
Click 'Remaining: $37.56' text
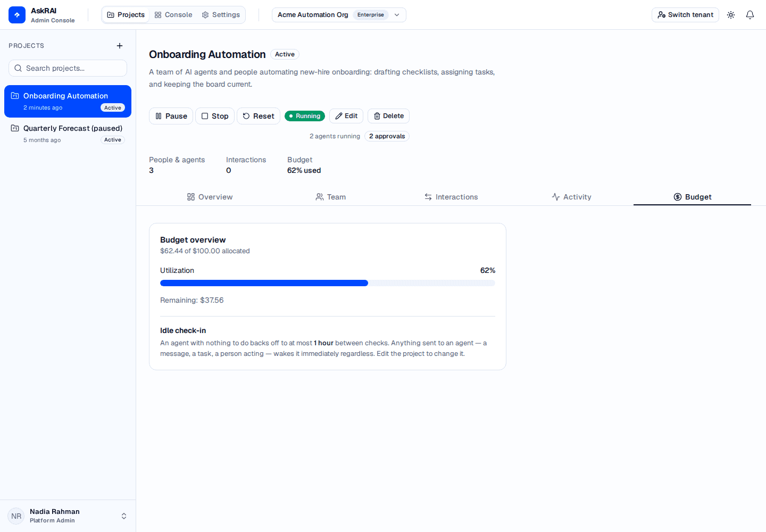pos(191,300)
